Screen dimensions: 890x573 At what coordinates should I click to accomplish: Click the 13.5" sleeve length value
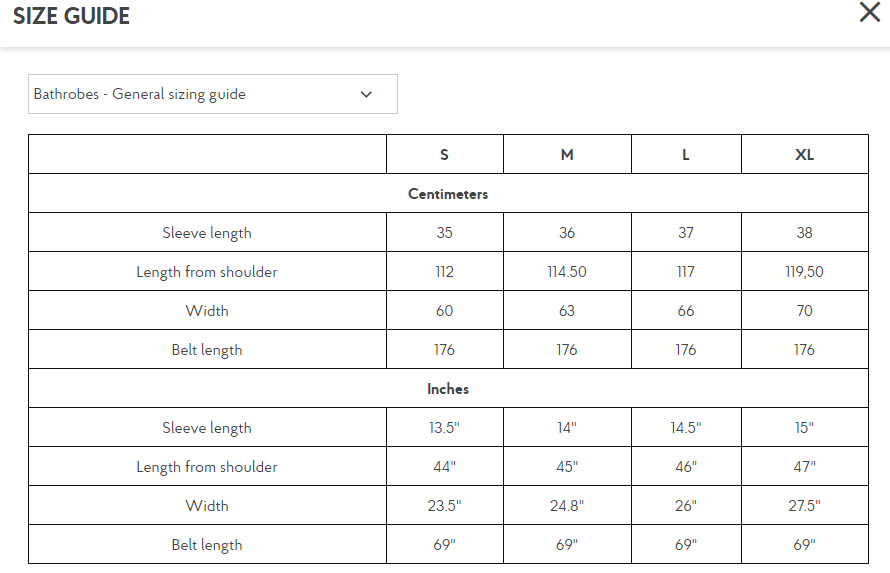(444, 428)
